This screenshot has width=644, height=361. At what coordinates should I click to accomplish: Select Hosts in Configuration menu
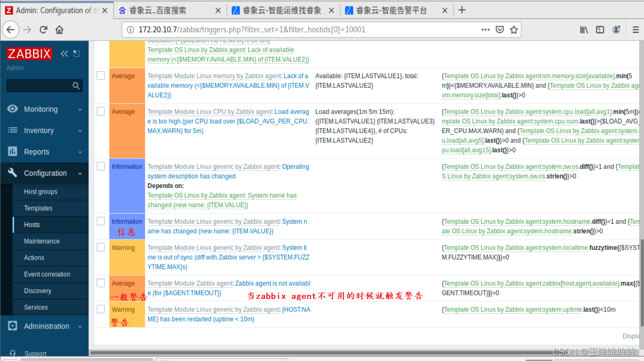[32, 225]
